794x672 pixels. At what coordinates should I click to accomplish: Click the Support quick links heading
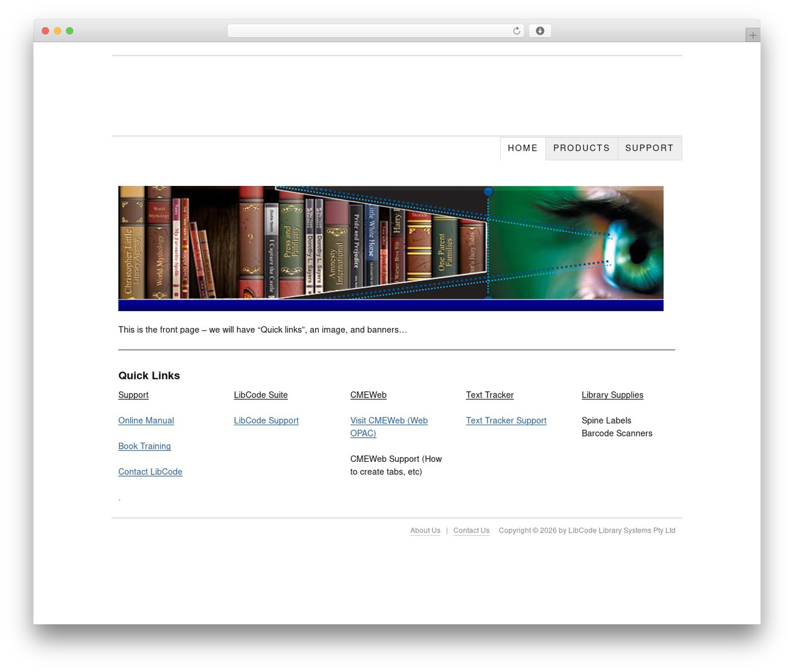[133, 395]
